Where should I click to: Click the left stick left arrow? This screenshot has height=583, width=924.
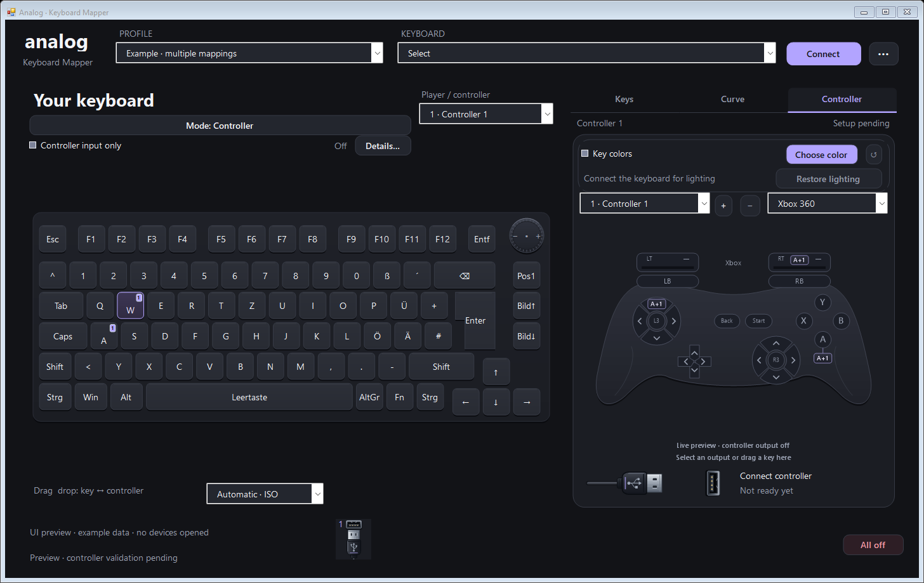640,321
